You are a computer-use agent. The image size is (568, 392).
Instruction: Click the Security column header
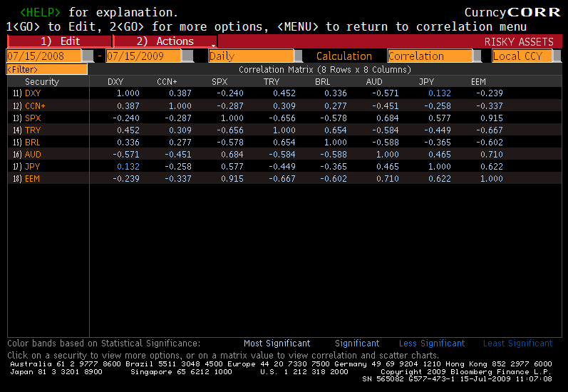point(42,82)
